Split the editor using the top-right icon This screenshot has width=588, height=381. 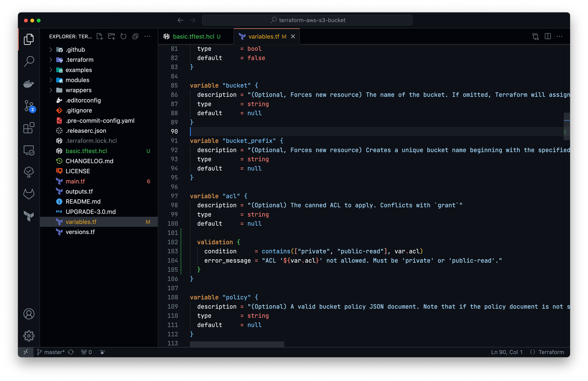[x=548, y=36]
